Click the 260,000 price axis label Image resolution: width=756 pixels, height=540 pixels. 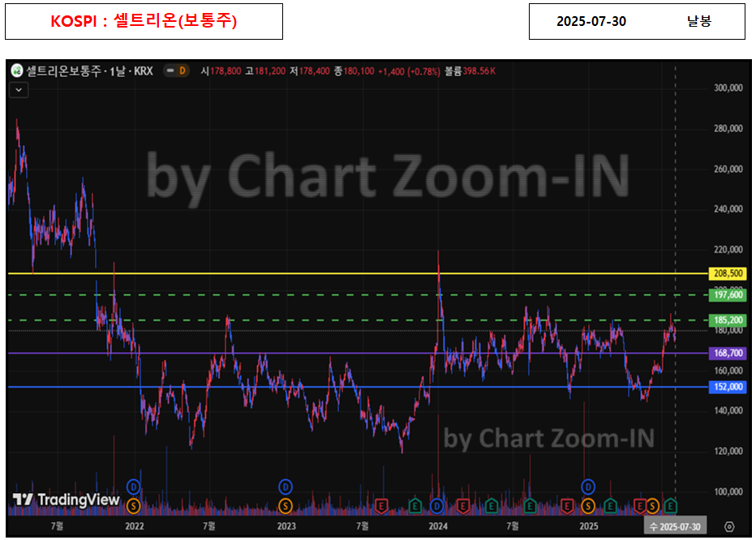(728, 169)
